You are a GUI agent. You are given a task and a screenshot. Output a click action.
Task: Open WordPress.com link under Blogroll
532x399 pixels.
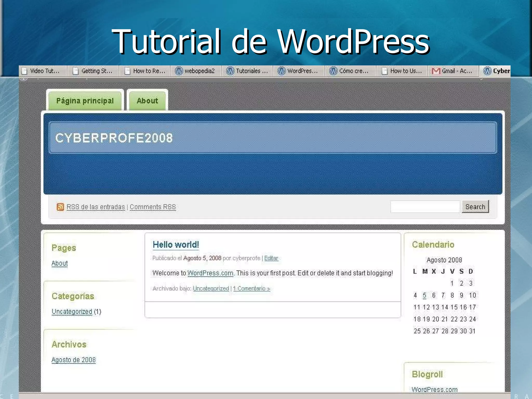[435, 389]
